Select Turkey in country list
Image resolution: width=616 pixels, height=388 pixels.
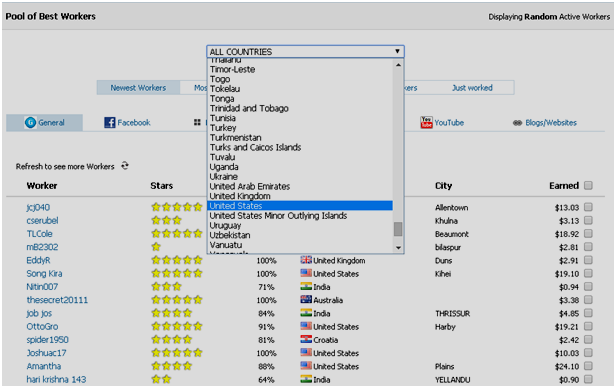coord(300,128)
